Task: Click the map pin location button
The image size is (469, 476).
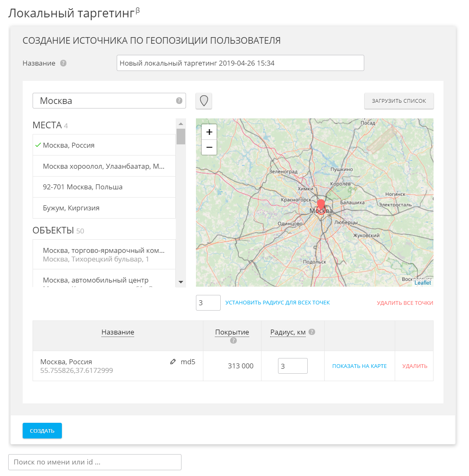Action: (x=204, y=101)
